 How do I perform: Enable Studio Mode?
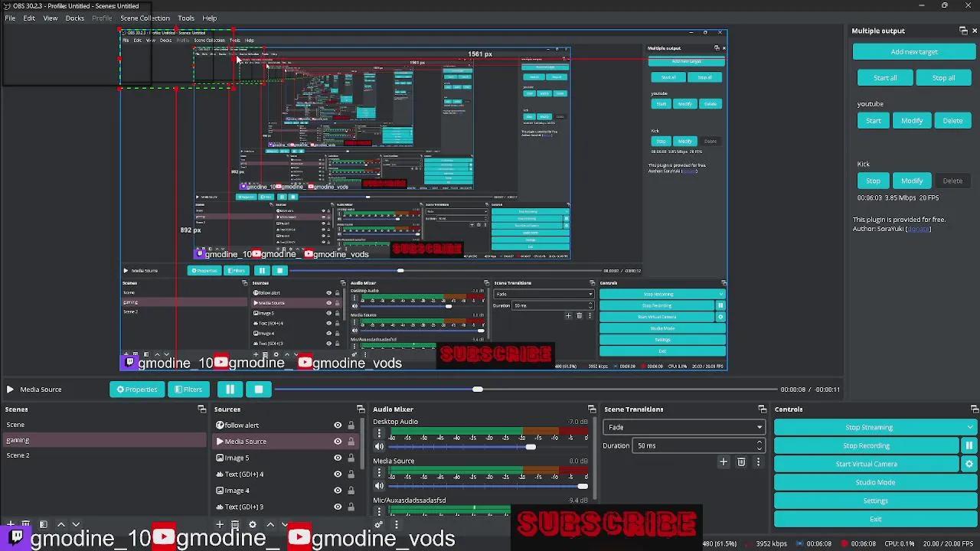click(875, 482)
